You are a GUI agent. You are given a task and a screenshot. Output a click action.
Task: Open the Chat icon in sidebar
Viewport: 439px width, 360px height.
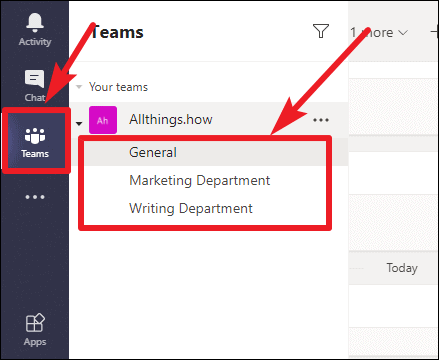coord(34,79)
